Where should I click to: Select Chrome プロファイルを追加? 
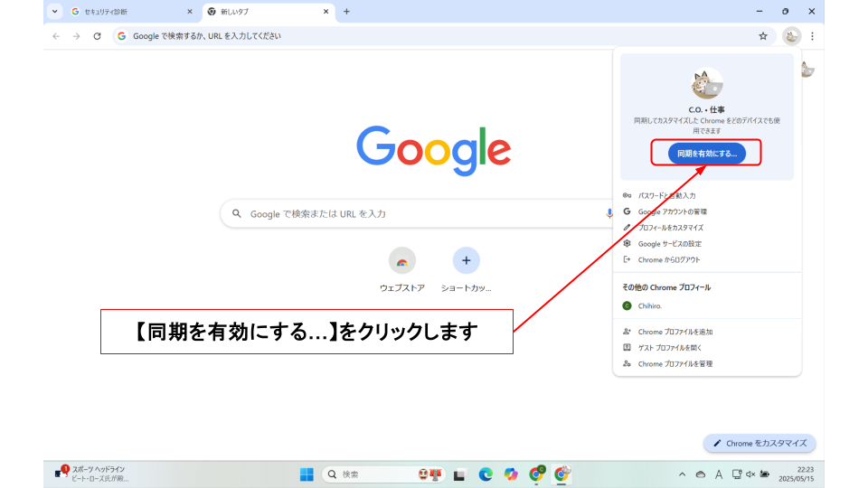click(707, 332)
